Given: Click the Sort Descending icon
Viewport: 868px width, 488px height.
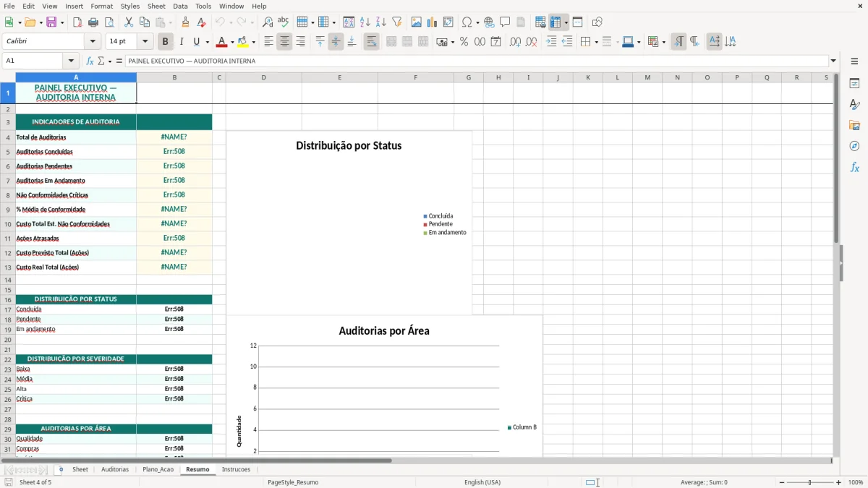Looking at the screenshot, I should click(381, 22).
